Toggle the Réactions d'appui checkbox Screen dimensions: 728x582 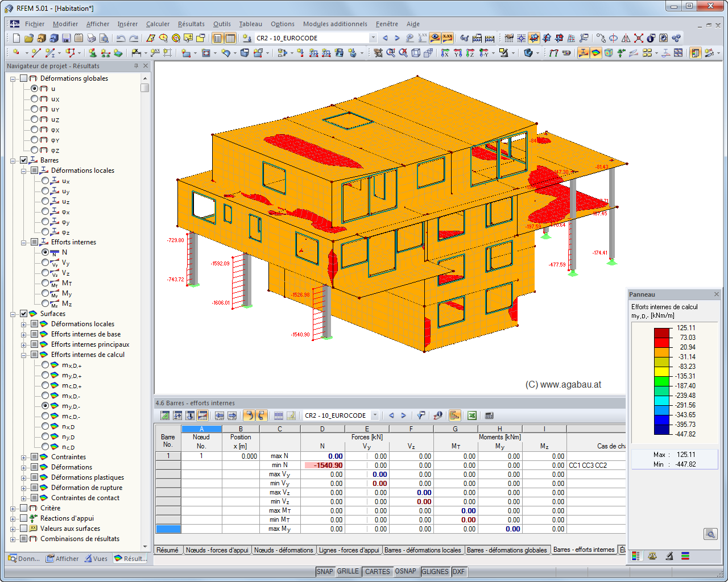tap(24, 518)
